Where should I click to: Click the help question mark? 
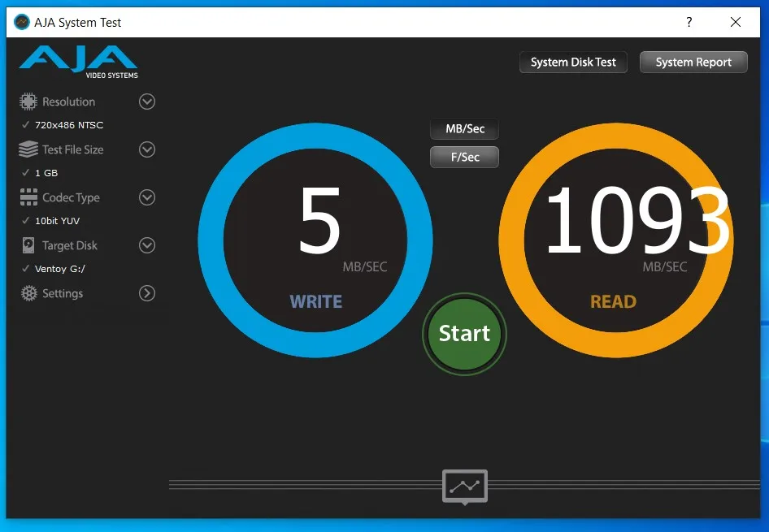point(689,22)
